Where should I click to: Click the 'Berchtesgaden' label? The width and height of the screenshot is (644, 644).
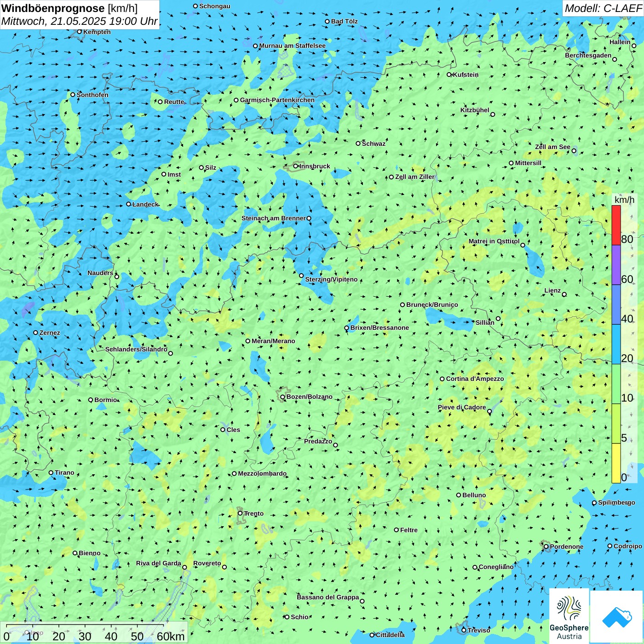pyautogui.click(x=588, y=55)
